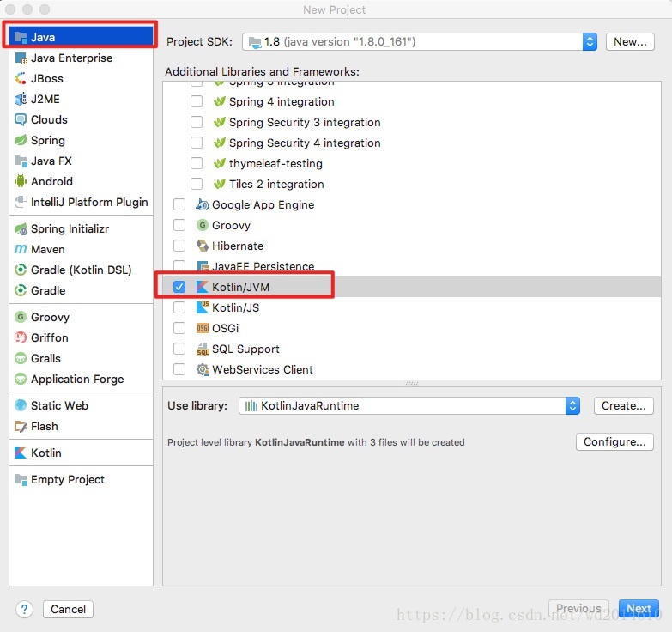Viewport: 672px width, 632px height.
Task: Check Spring Security 4 integration
Action: 197,143
